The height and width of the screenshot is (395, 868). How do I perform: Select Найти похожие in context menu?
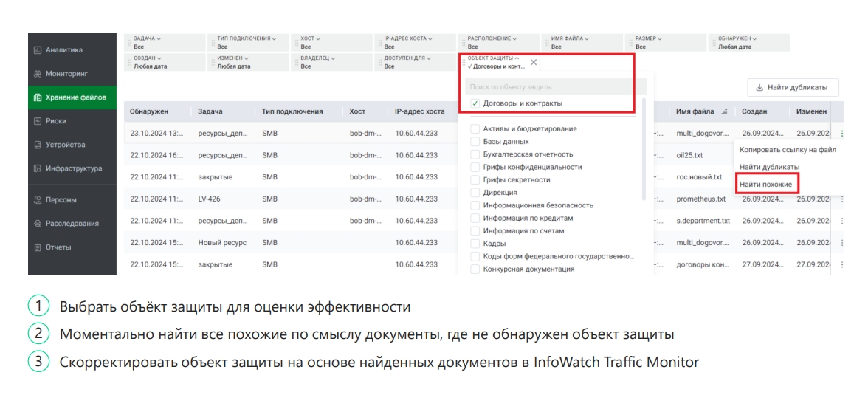765,183
